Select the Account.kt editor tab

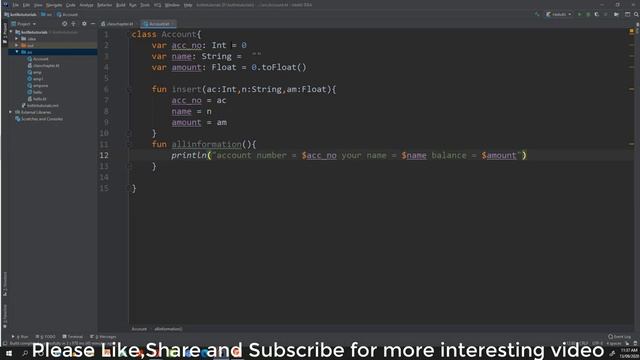158,24
